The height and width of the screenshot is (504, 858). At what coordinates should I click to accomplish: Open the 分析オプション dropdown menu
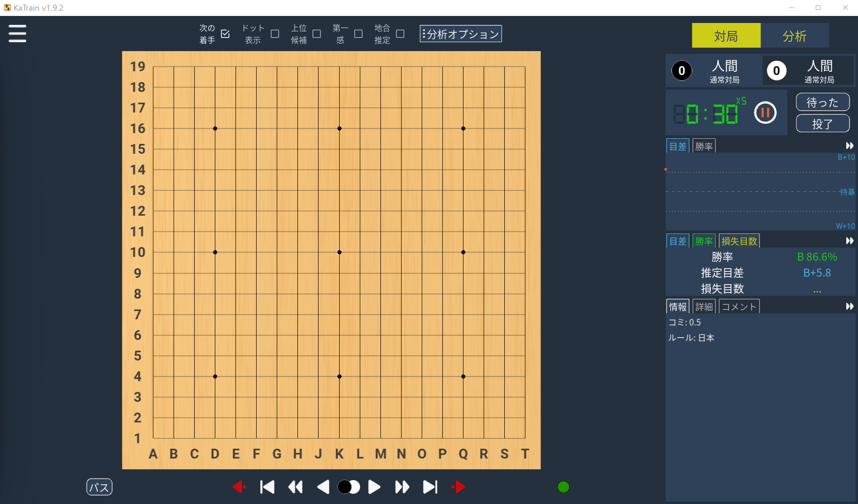[460, 34]
